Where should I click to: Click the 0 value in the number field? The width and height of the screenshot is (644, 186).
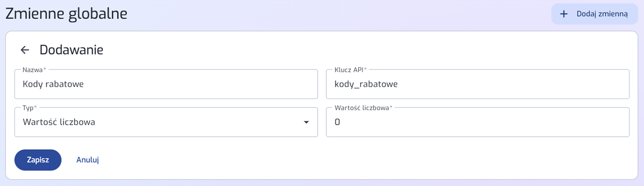point(337,122)
